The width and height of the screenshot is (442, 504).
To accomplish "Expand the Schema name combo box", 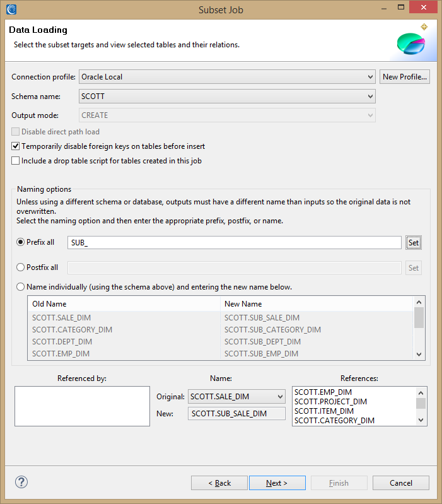I will click(x=227, y=97).
